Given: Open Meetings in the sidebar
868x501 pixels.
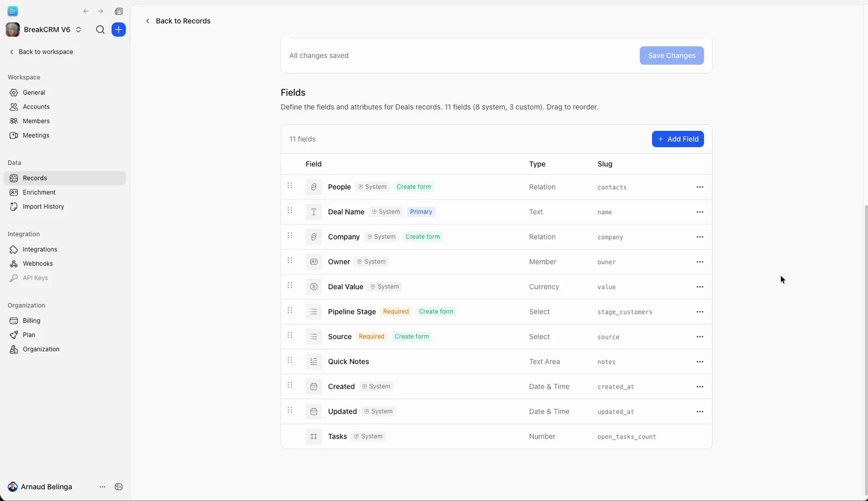Looking at the screenshot, I should coord(65,136).
